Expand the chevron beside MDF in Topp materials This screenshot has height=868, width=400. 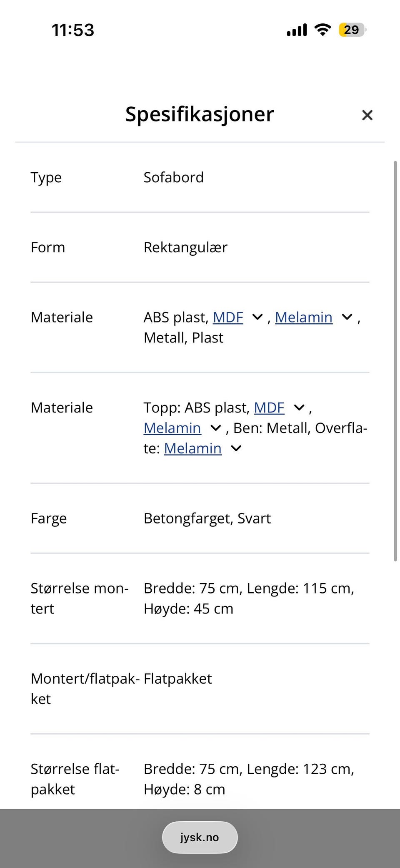(299, 408)
